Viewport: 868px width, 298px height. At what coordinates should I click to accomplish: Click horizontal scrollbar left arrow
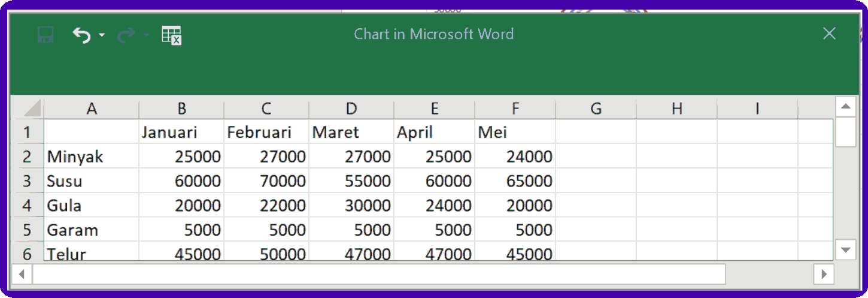click(x=22, y=274)
